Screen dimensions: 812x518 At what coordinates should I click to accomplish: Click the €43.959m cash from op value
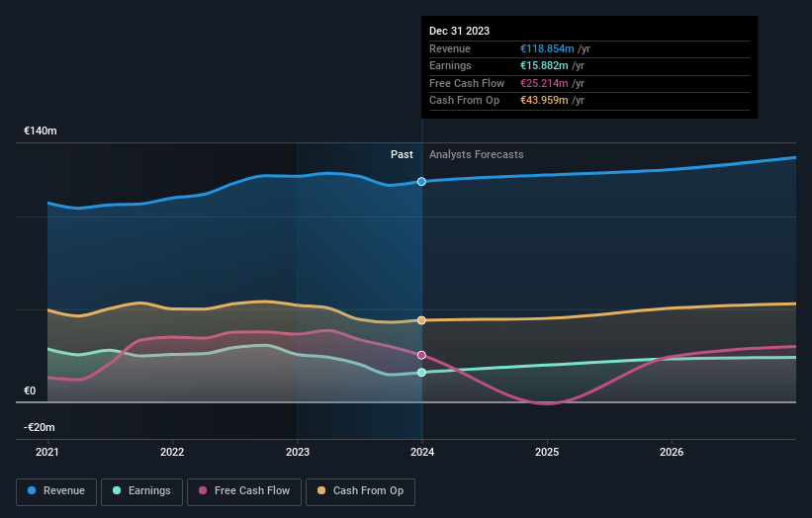point(544,101)
